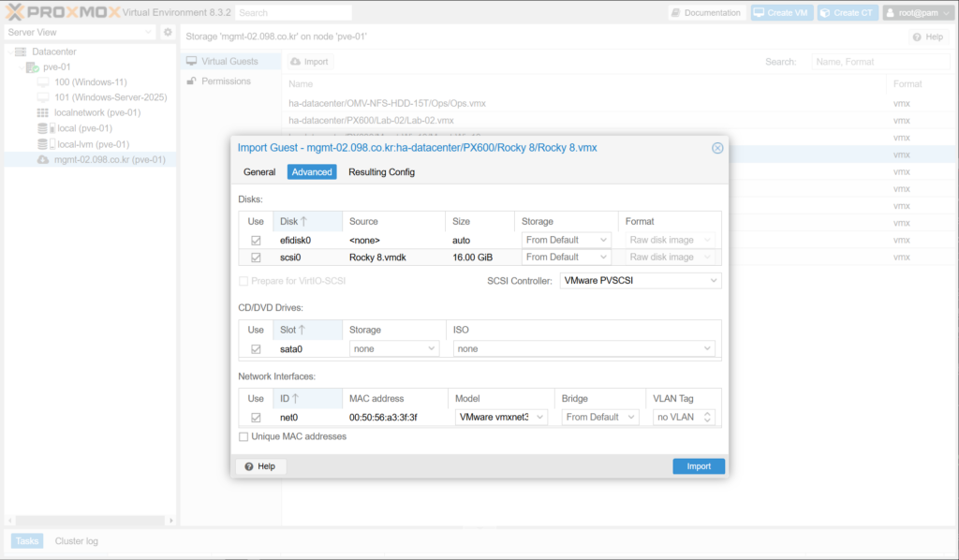Close the Import Guest dialog
959x560 pixels.
coord(717,148)
